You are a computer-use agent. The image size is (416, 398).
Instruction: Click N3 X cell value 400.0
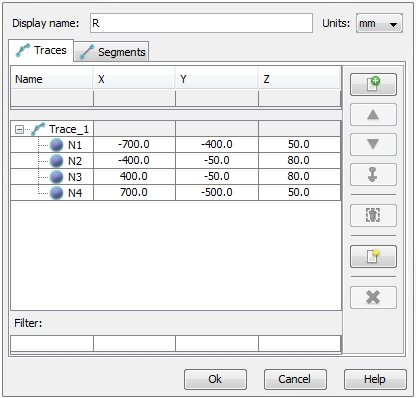coord(134,176)
